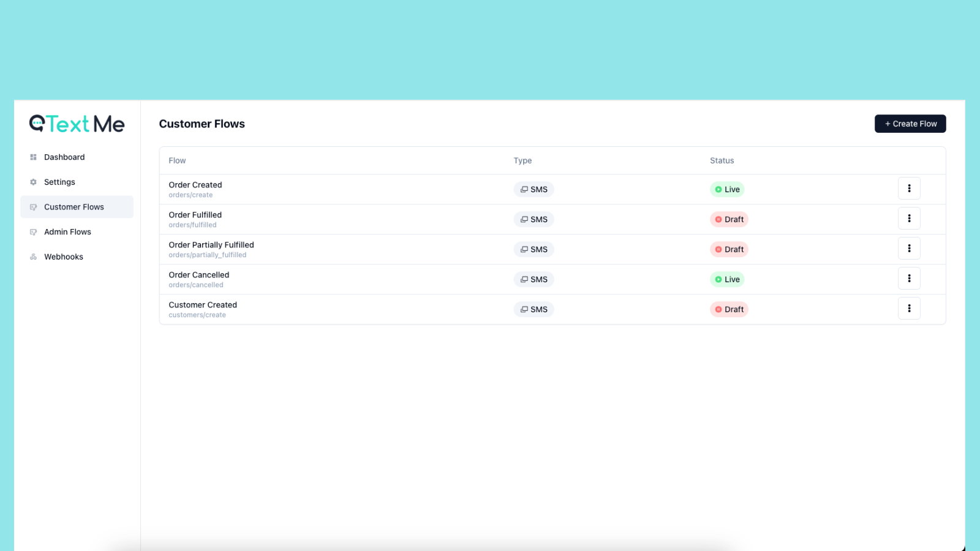
Task: Click the Live status badge for Order Cancelled
Action: point(727,279)
